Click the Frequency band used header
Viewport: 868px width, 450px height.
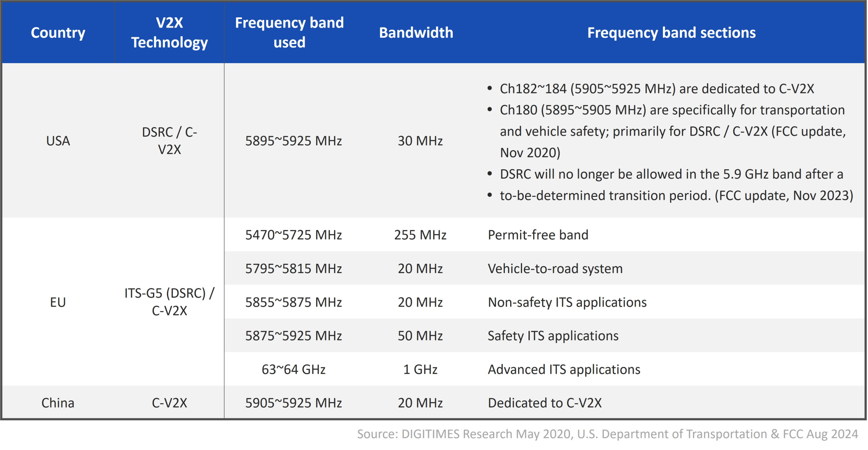click(289, 33)
